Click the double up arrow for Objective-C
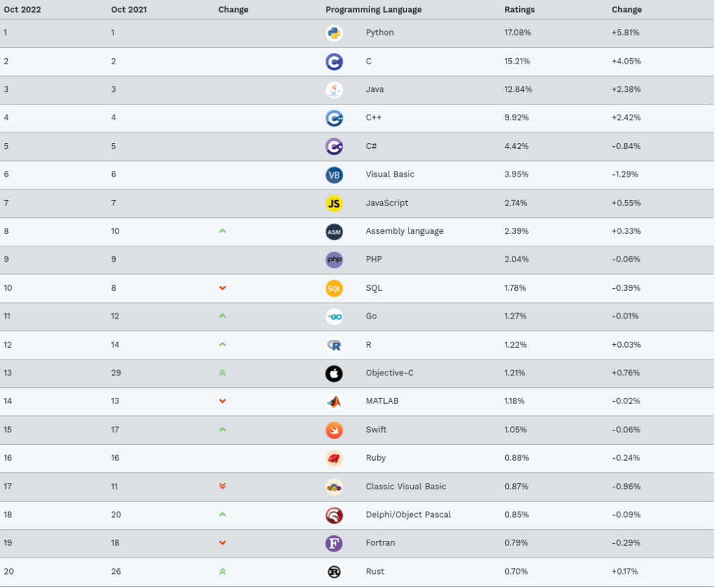This screenshot has height=588, width=715. click(x=222, y=373)
